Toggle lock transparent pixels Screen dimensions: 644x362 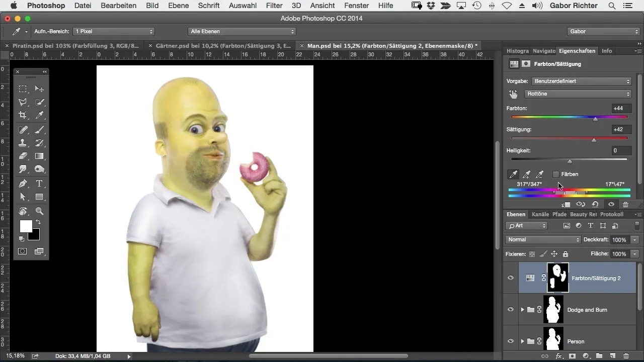(532, 254)
